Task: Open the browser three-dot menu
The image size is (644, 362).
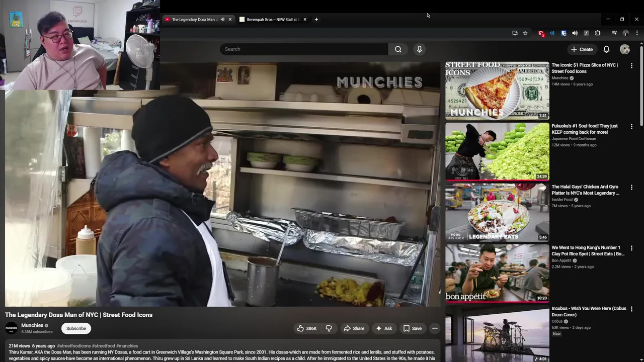Action: (636, 33)
